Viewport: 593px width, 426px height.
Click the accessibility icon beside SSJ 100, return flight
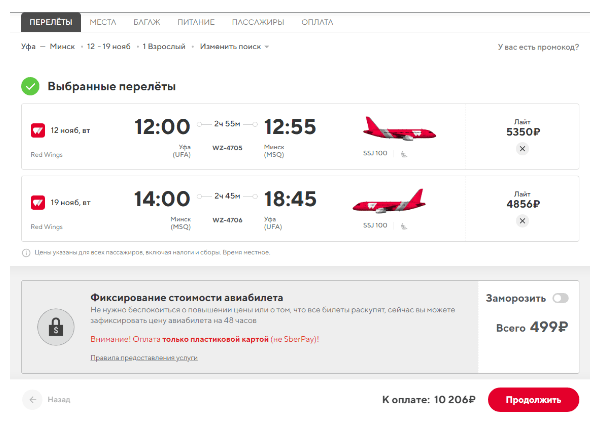(x=404, y=226)
